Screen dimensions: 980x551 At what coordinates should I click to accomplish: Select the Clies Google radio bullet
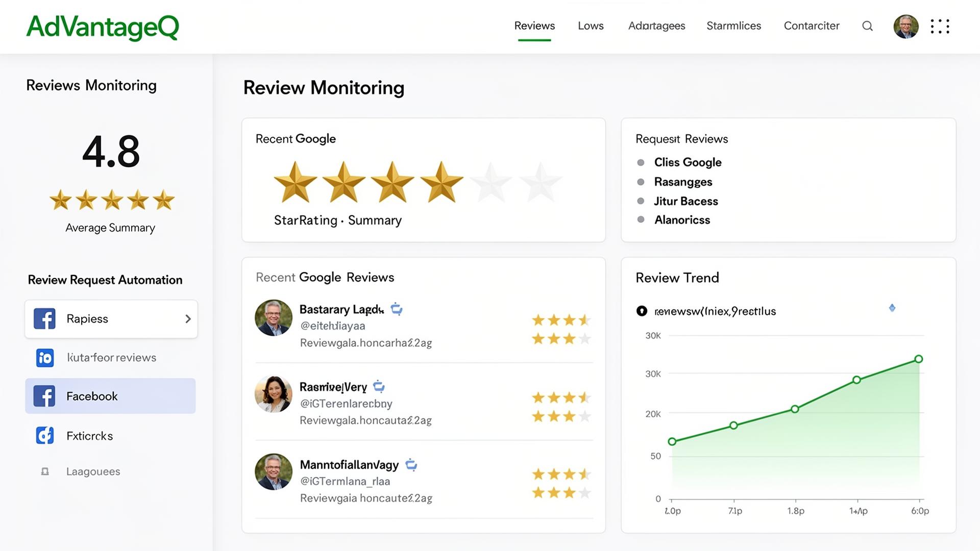point(641,163)
